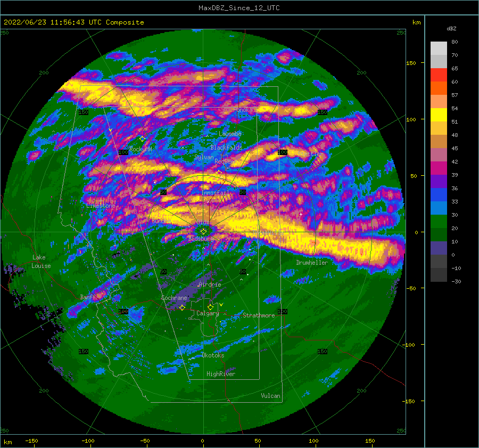The height and width of the screenshot is (448, 479).
Task: Click the Blackfalds map label
Action: click(226, 148)
